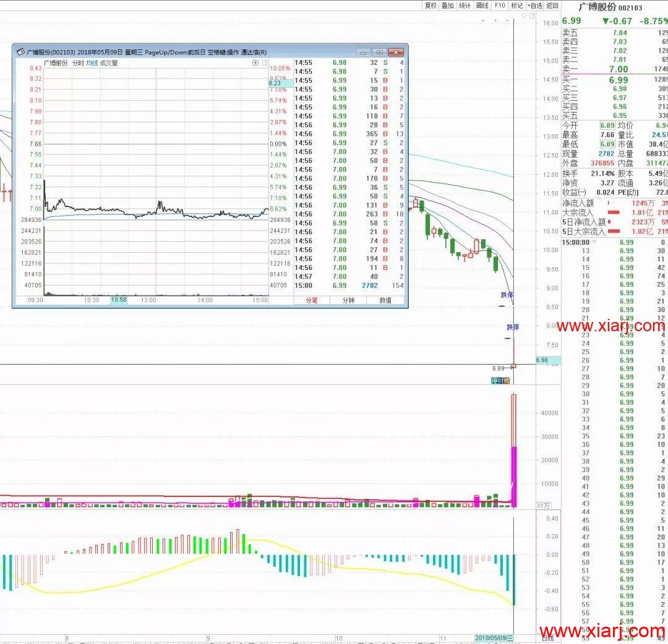The image size is (668, 644).
Task: Click the 现量 value 2782 in quote panel
Action: click(606, 154)
